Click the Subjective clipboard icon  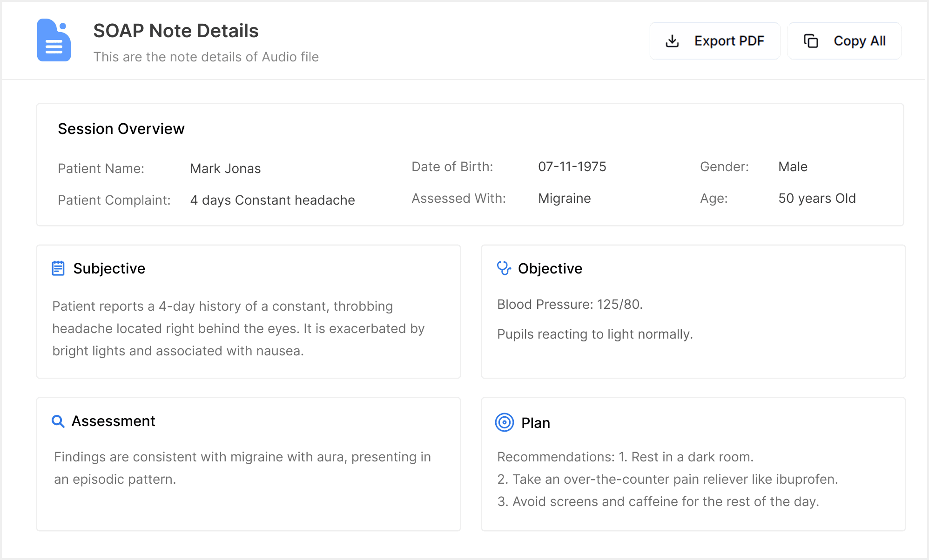(58, 268)
